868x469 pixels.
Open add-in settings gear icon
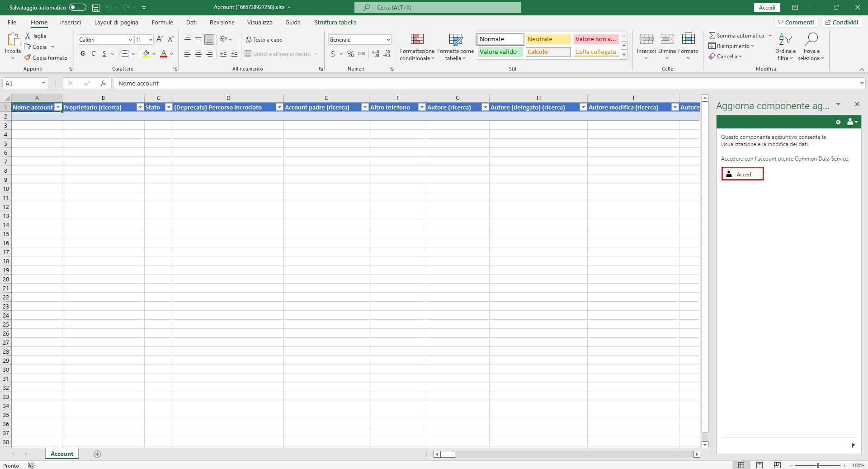tap(838, 122)
